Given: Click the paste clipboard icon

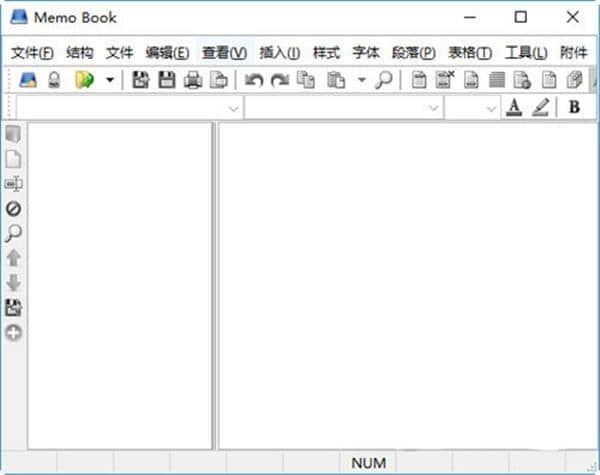Looking at the screenshot, I should [x=336, y=80].
